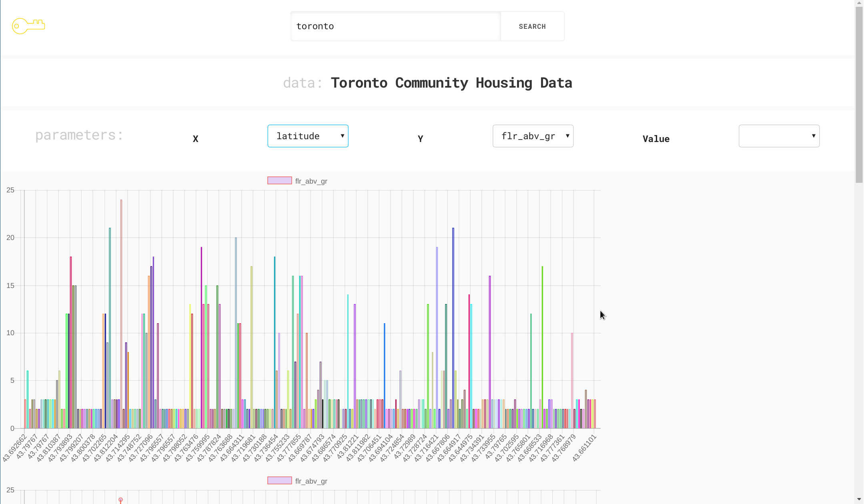Toggle the flr_abv_gr legend label on second chart

click(311, 481)
